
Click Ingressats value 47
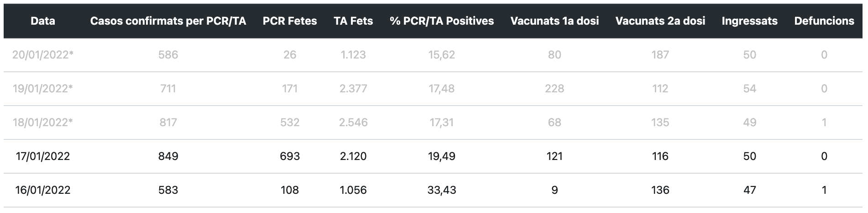pyautogui.click(x=749, y=190)
